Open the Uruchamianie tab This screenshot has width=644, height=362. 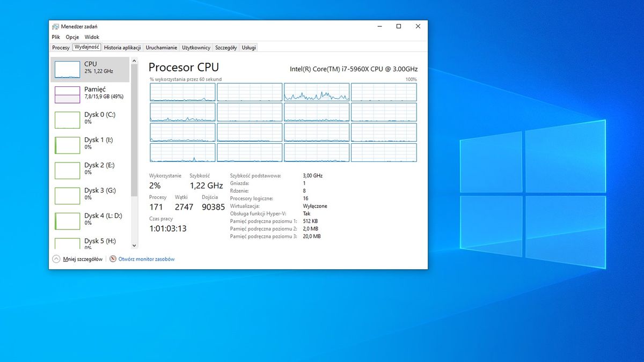(x=162, y=48)
